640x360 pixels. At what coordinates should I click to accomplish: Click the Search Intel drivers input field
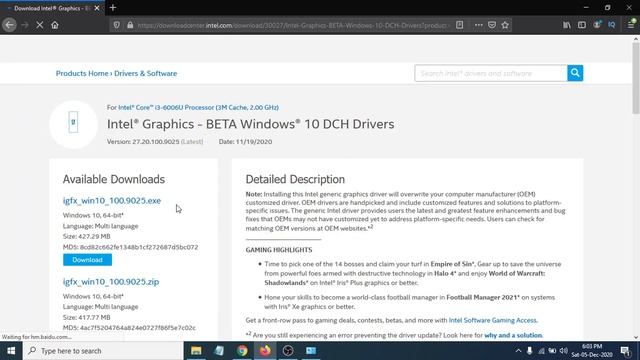pos(491,73)
